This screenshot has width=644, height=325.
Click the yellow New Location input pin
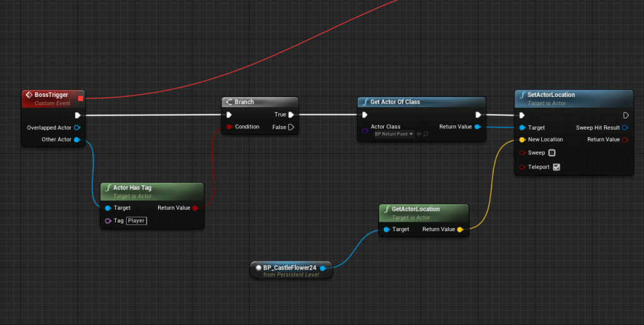pyautogui.click(x=522, y=139)
